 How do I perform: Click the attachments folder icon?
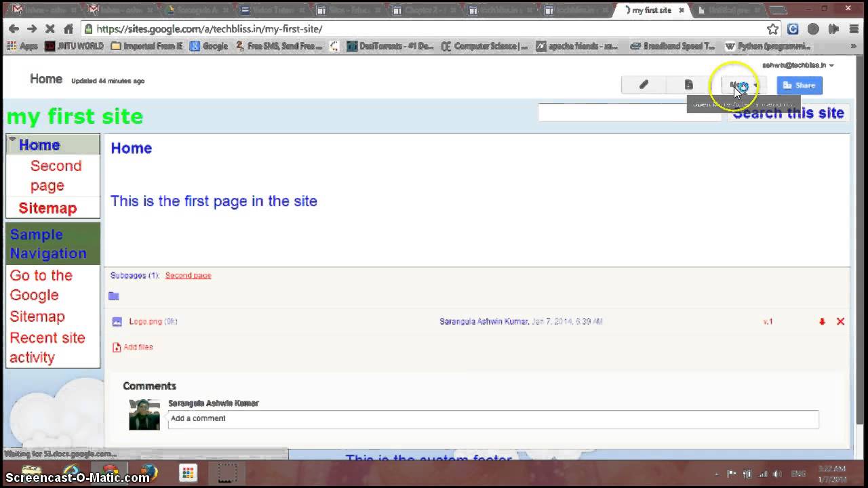click(x=114, y=296)
